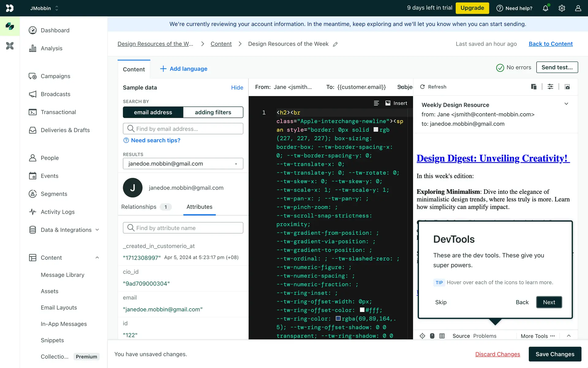Click the pencil icon to rename the message
Screen dimensions: 588x368
(x=335, y=44)
